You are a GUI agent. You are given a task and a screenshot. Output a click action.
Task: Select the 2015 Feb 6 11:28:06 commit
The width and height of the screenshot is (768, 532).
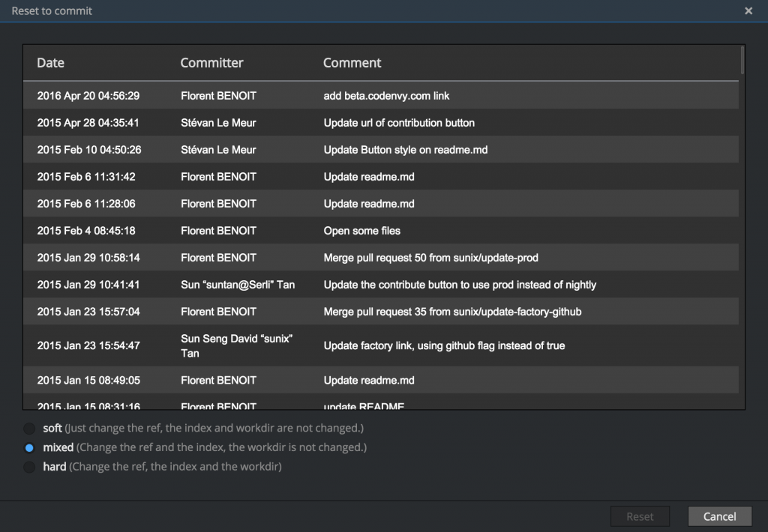pyautogui.click(x=86, y=204)
